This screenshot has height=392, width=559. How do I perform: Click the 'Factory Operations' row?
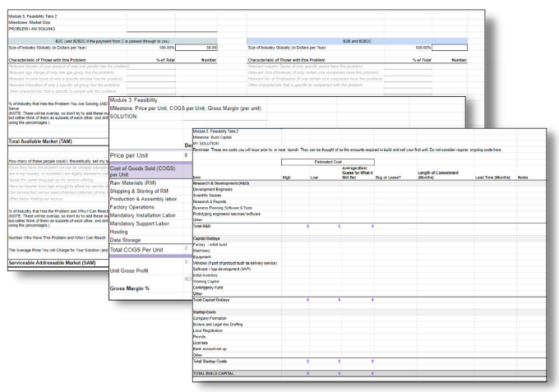[132, 207]
